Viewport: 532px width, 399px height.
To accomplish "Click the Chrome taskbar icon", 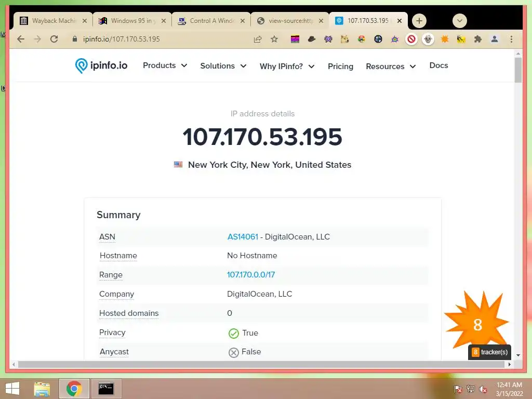I will click(x=74, y=389).
